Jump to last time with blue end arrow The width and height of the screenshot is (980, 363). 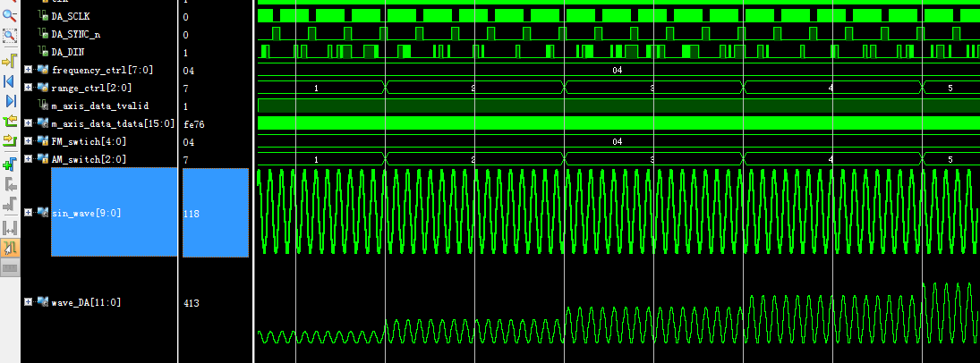(x=10, y=101)
